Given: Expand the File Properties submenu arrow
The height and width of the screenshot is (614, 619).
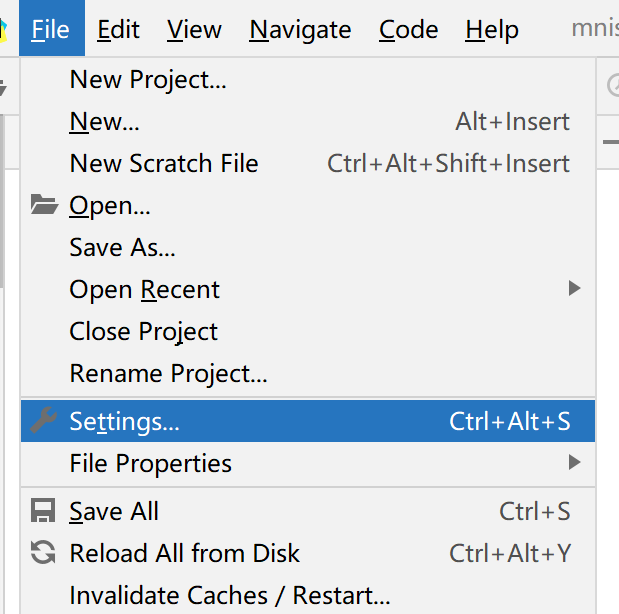Looking at the screenshot, I should [574, 462].
